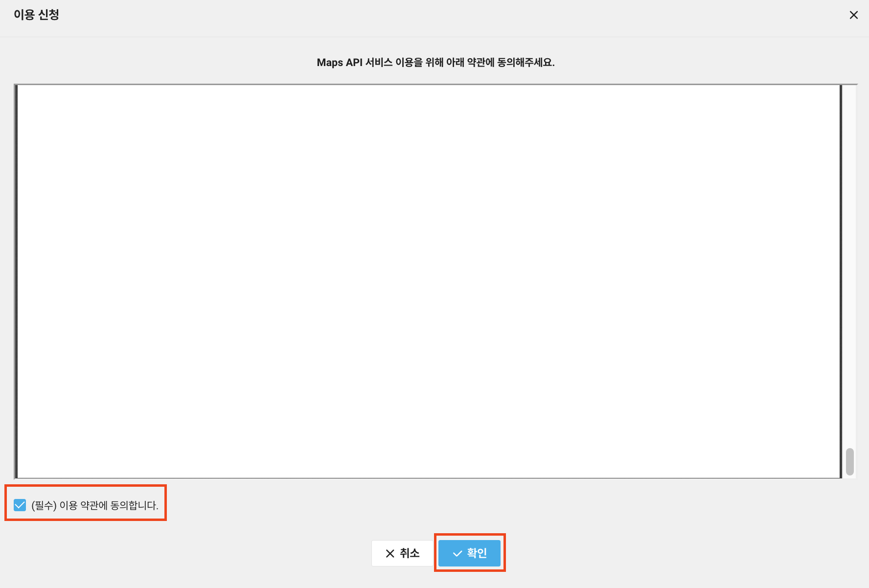The image size is (869, 588).
Task: Uncheck the blue terms agreement checkbox
Action: (20, 505)
